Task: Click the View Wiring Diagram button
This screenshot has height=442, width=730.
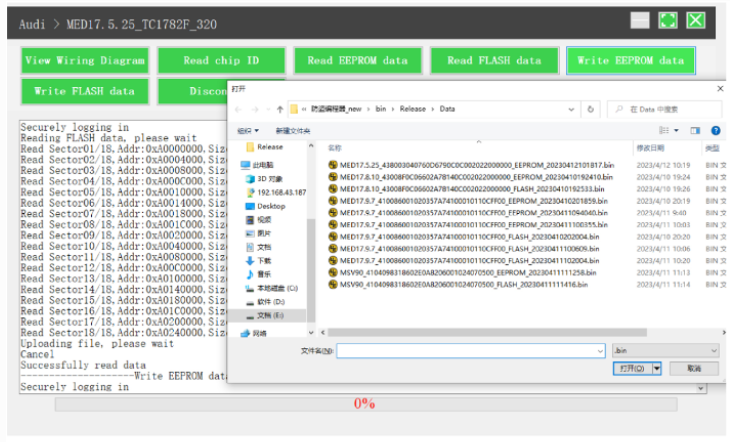Action: click(84, 61)
